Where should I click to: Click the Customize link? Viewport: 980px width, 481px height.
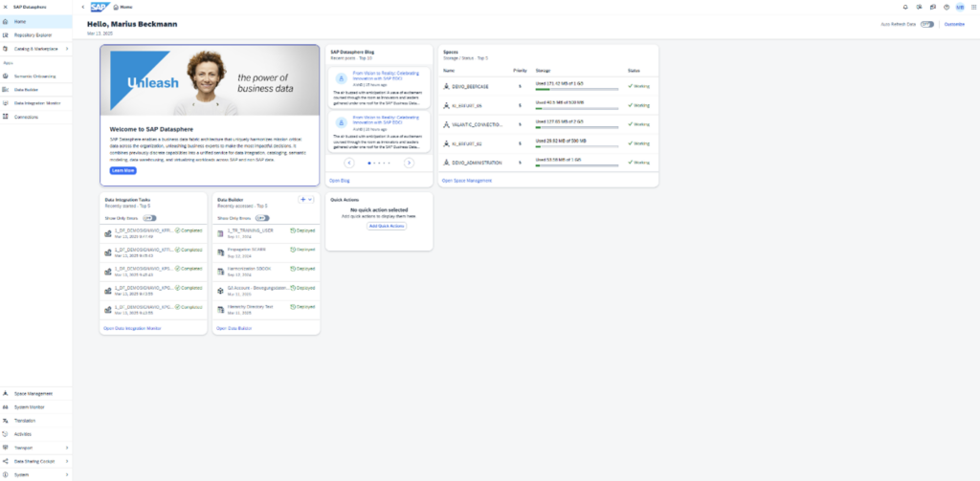tap(954, 24)
